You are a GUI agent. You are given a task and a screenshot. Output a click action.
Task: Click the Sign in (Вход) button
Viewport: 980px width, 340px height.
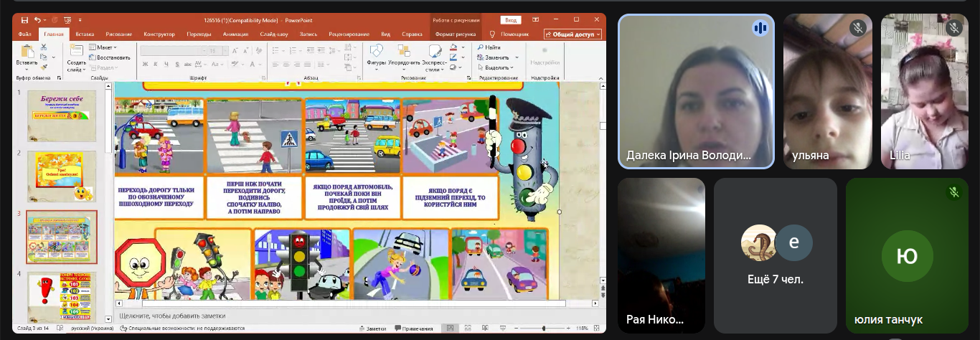coord(510,20)
